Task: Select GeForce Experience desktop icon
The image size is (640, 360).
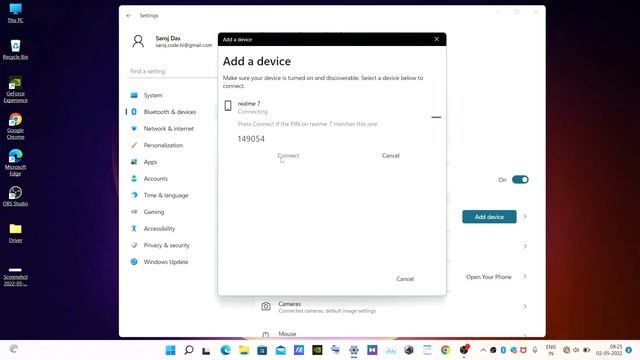Action: (16, 89)
